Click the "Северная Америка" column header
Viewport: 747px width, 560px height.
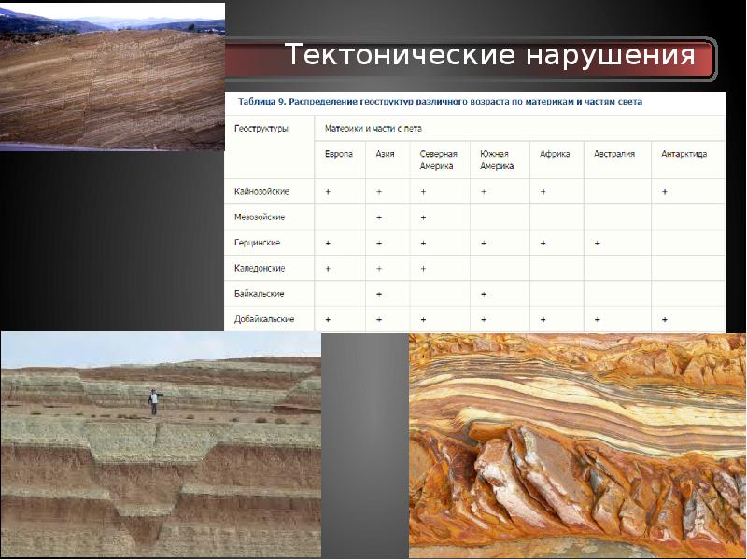point(436,160)
